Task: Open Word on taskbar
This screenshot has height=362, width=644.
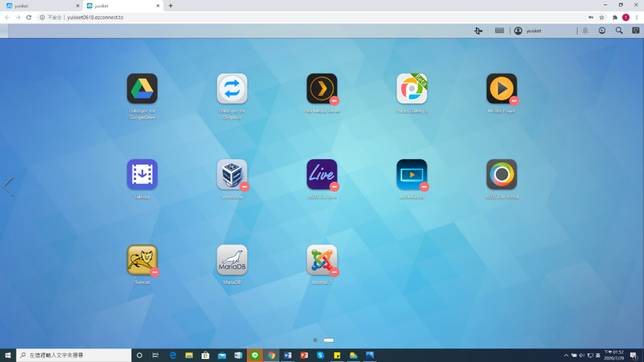Action: [288, 355]
